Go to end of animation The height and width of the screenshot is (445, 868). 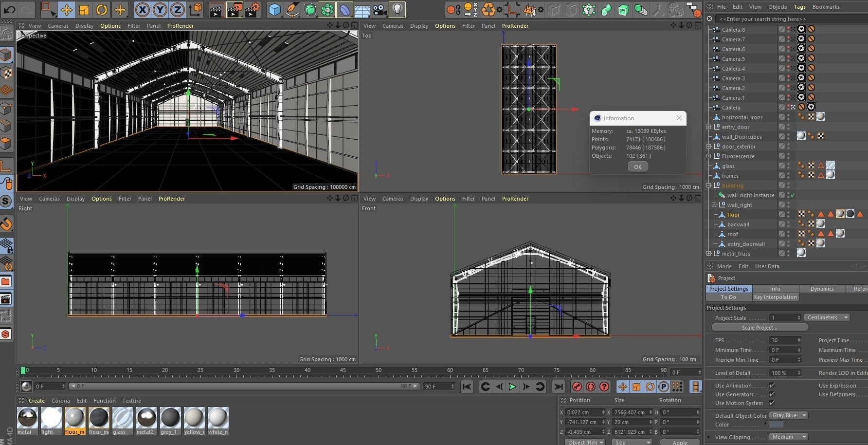click(558, 387)
